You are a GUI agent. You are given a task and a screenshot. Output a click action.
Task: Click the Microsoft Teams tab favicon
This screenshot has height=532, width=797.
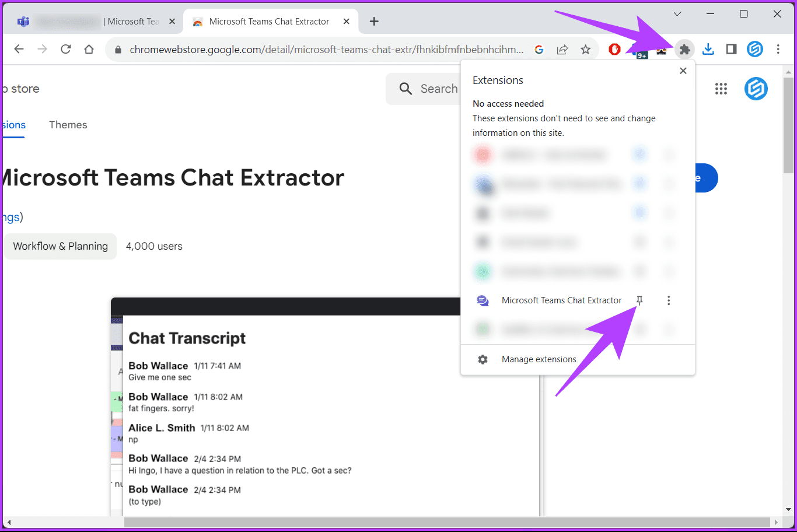[23, 22]
